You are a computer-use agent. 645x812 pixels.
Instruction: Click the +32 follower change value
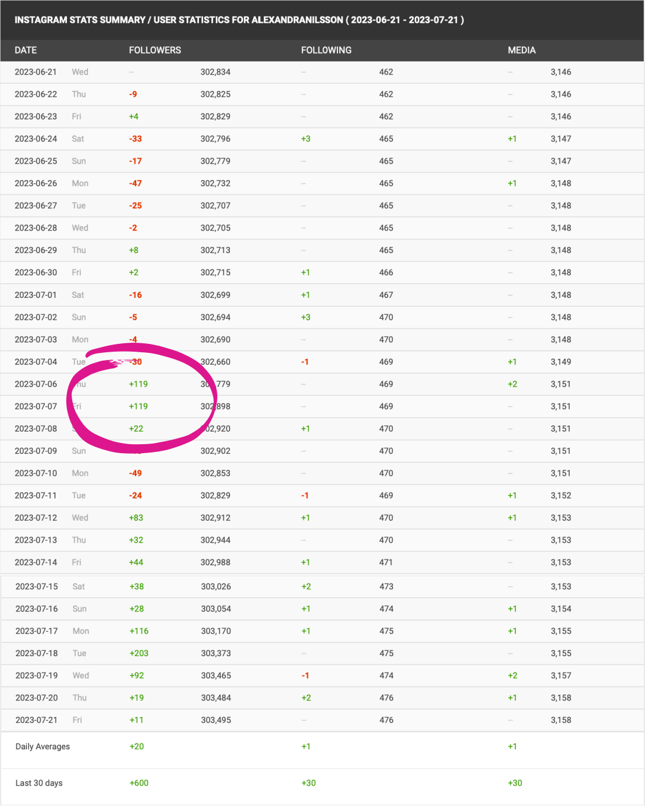(136, 540)
